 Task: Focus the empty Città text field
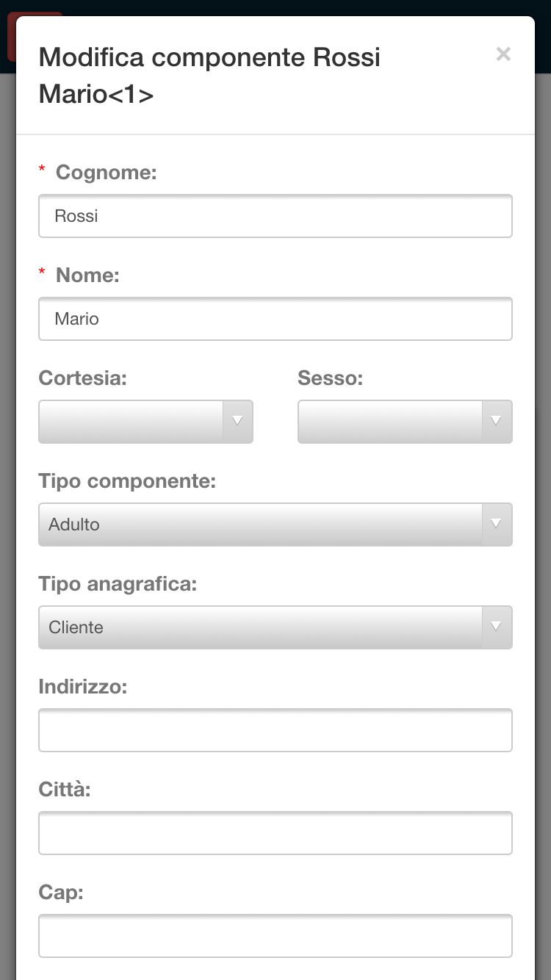coord(275,833)
